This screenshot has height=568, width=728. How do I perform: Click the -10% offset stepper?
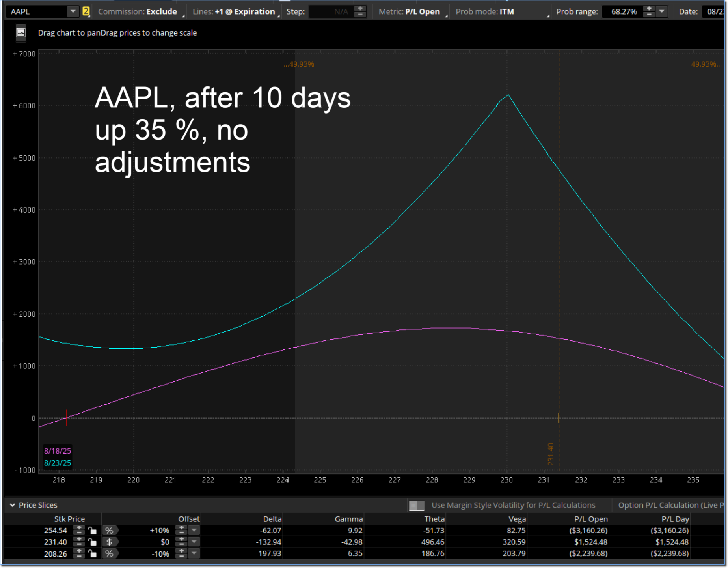pyautogui.click(x=181, y=554)
